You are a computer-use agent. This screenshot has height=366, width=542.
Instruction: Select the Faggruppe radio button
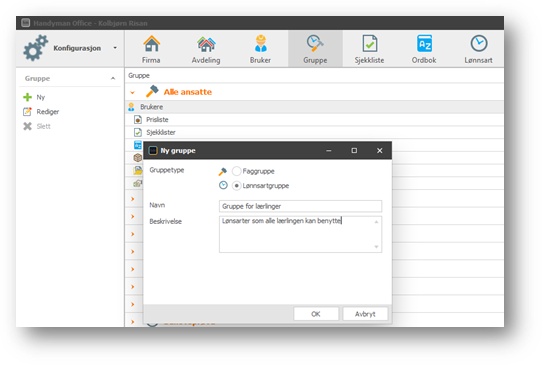236,171
